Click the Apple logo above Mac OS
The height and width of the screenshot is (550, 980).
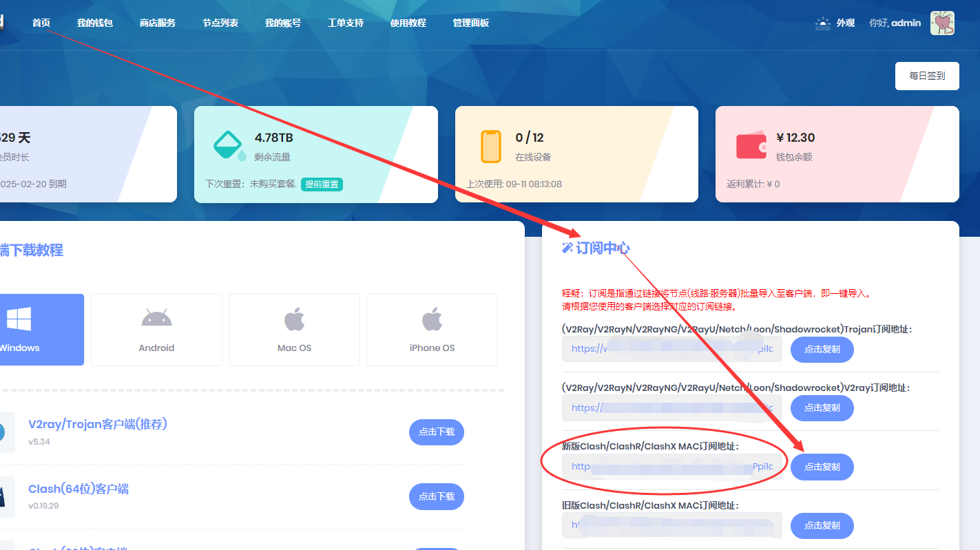tap(294, 319)
